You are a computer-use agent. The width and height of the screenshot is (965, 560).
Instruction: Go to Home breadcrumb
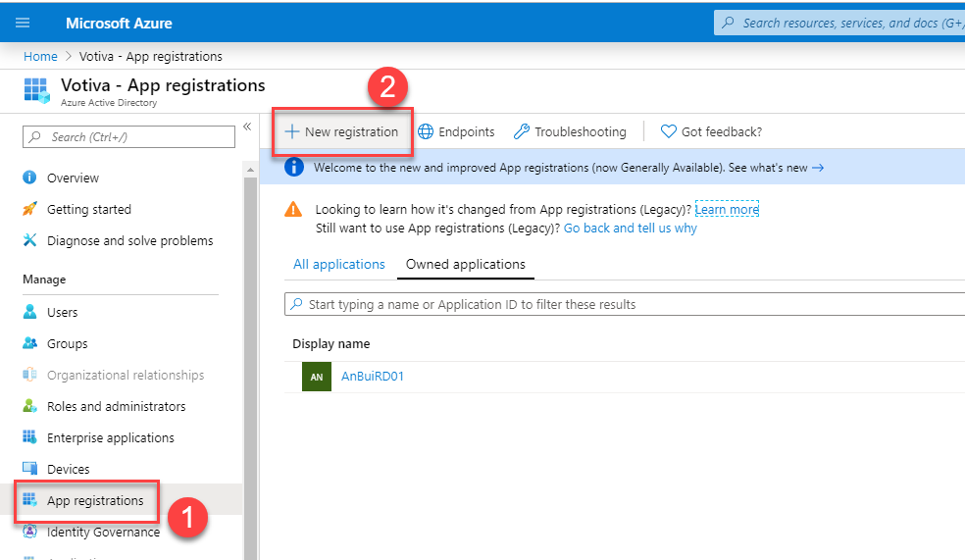[x=40, y=56]
